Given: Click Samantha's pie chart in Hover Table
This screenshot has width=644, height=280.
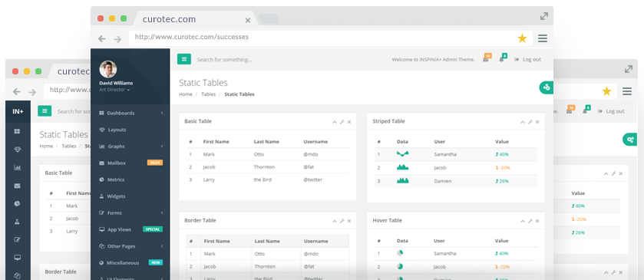Looking at the screenshot, I should (x=400, y=253).
